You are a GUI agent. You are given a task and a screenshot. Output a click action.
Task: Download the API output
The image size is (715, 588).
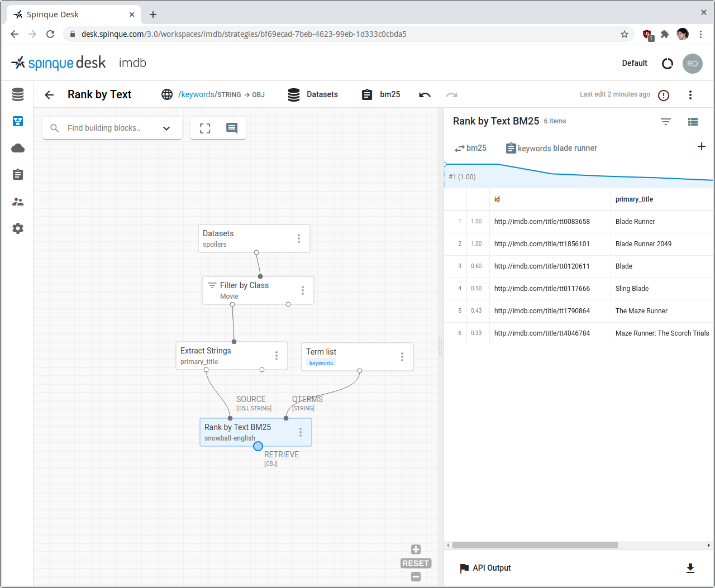tap(690, 568)
